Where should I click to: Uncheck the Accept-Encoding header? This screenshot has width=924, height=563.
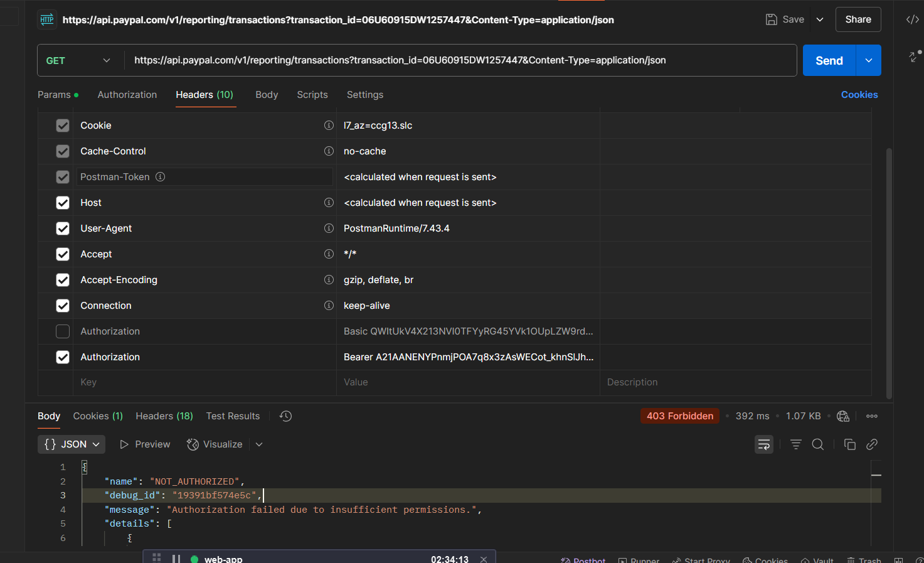click(x=63, y=280)
